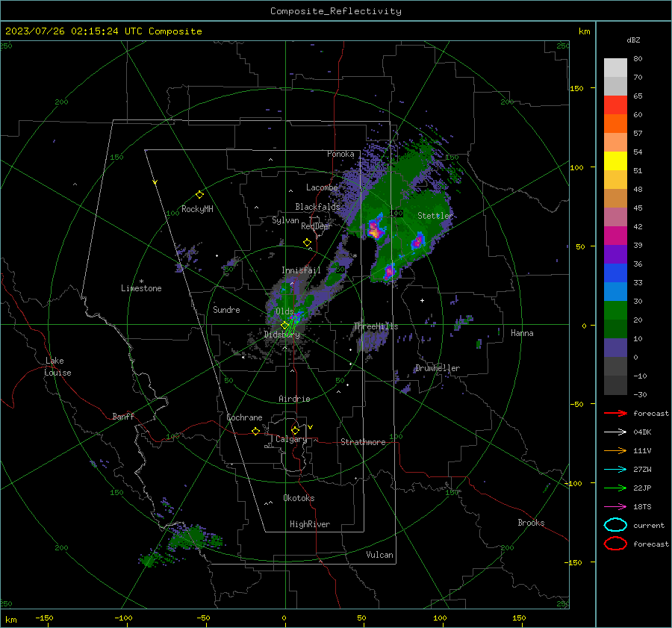Click the Composite_Reflectivity title text
Image resolution: width=672 pixels, height=628 pixels.
[336, 11]
